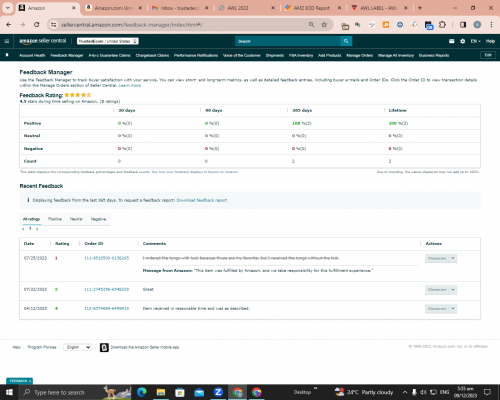
Task: Switch to the Inbox Gmail browser tab
Action: click(180, 8)
